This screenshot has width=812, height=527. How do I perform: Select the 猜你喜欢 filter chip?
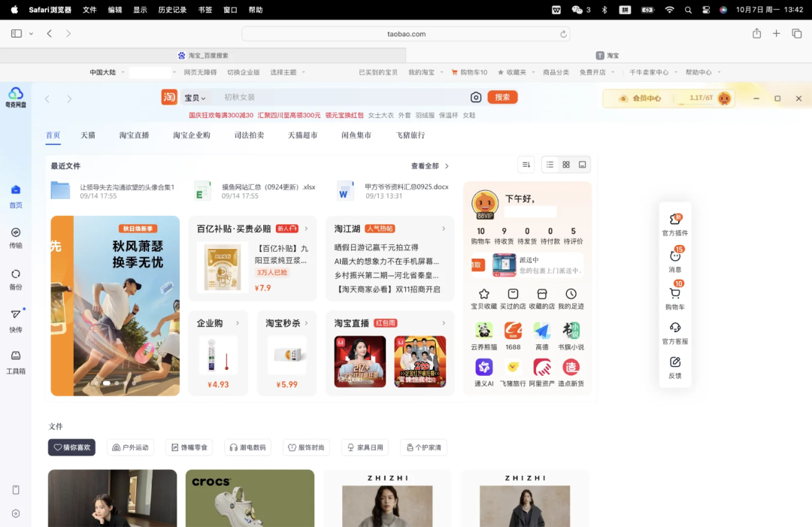pos(71,447)
